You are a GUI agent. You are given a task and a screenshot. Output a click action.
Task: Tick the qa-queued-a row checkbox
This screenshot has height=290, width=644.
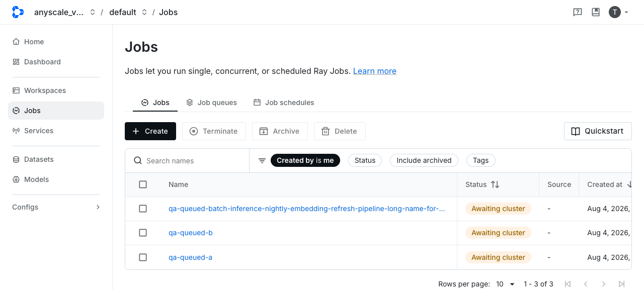(143, 257)
